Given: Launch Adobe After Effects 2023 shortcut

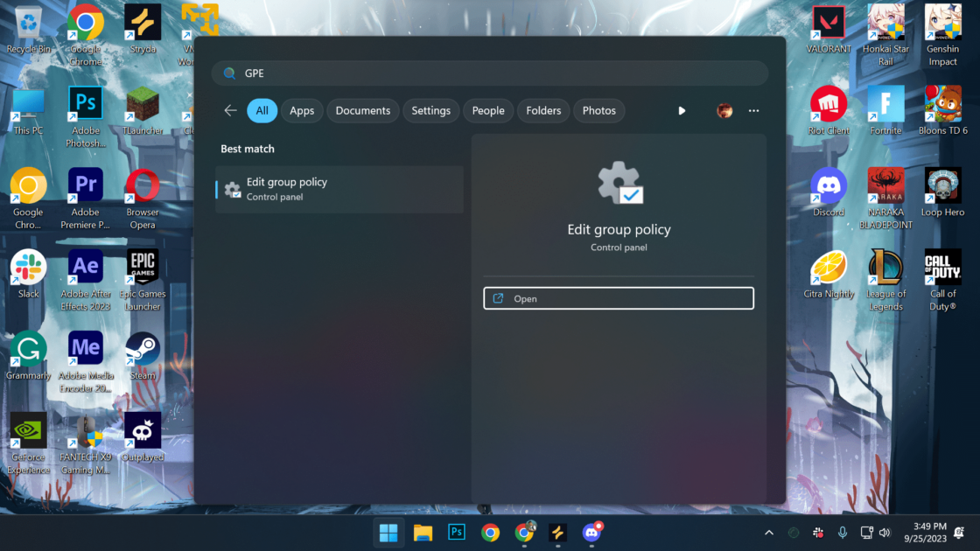Looking at the screenshot, I should (86, 280).
